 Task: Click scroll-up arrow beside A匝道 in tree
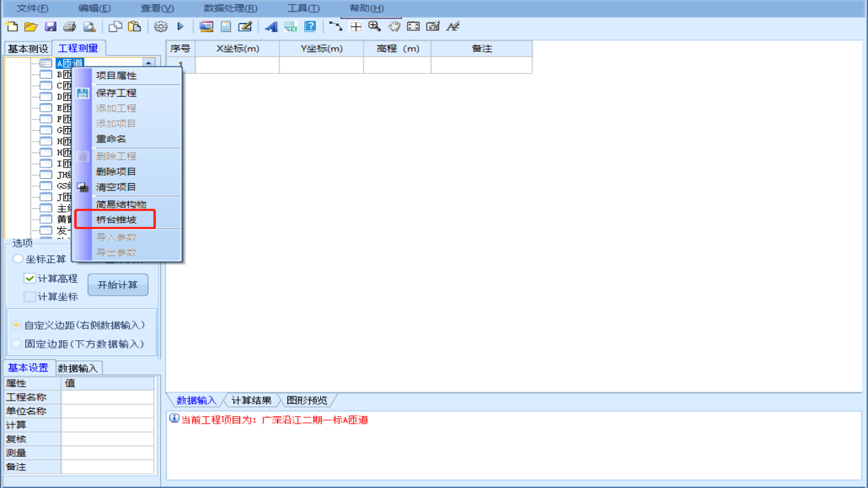(x=149, y=63)
